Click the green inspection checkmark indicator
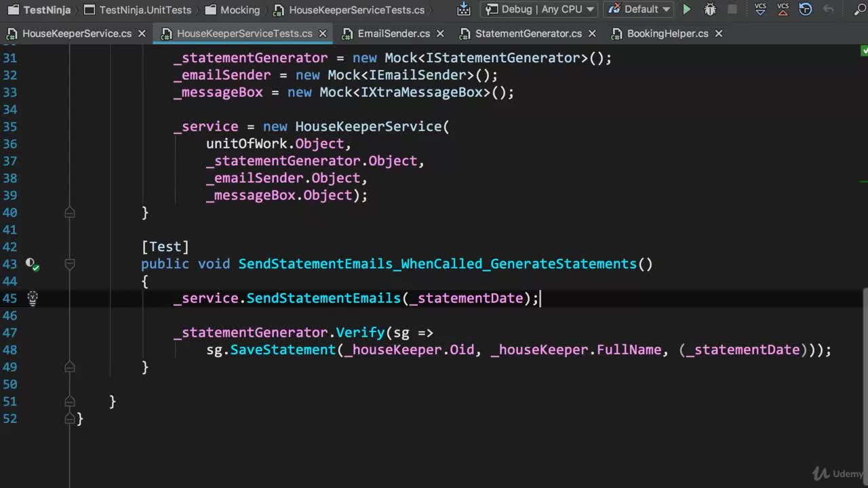 [864, 51]
